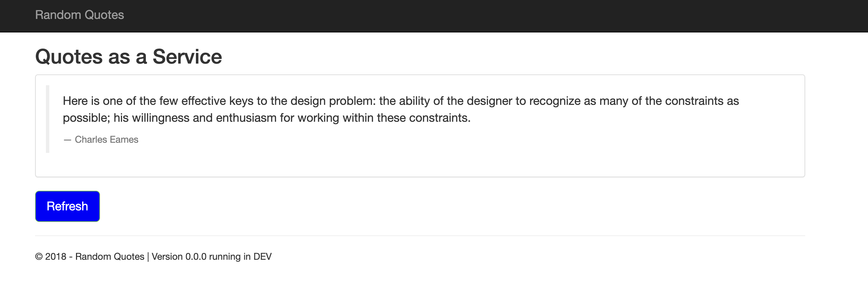Click the word "willingness" in the quote
Image resolution: width=868 pixels, height=299 pixels.
click(160, 118)
